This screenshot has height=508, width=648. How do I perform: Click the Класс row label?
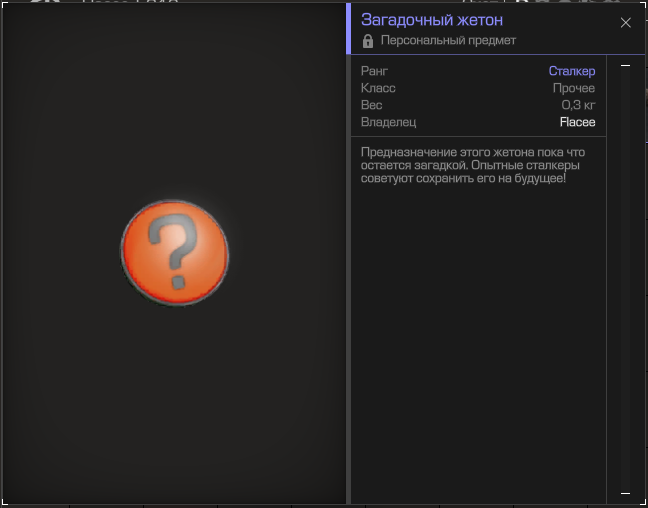tap(378, 88)
